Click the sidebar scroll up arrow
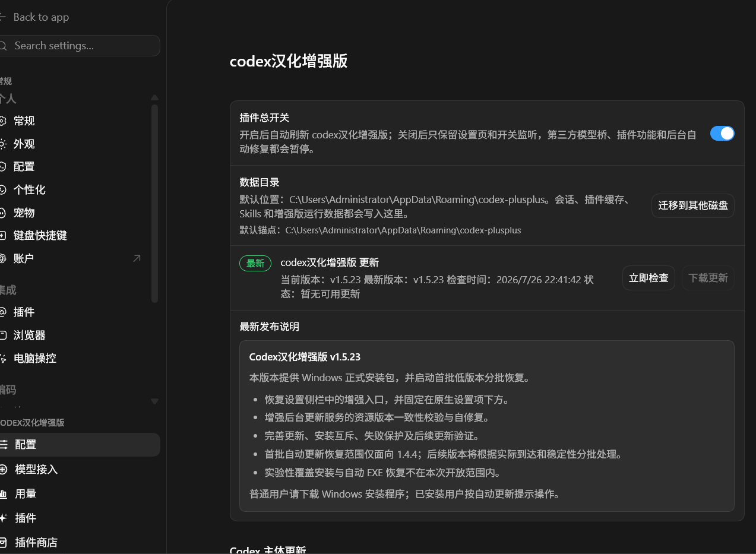This screenshot has height=554, width=756. tap(154, 97)
